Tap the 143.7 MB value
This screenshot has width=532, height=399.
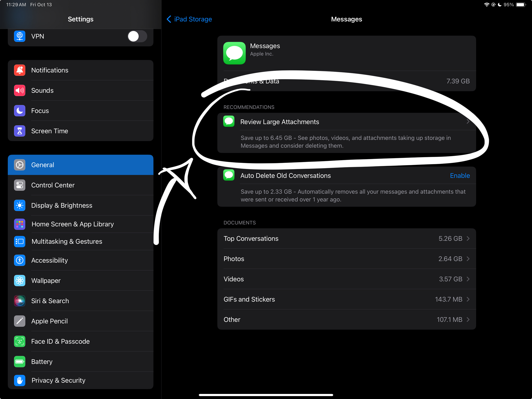[x=448, y=299]
